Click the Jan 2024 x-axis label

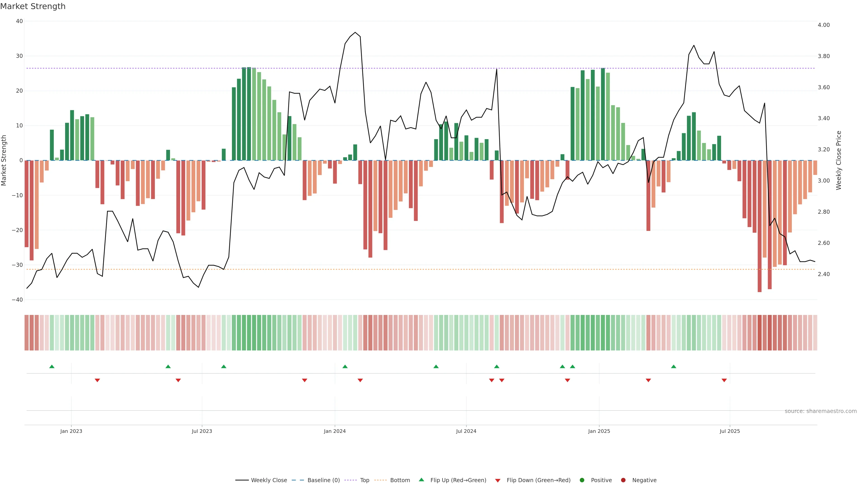(x=335, y=432)
